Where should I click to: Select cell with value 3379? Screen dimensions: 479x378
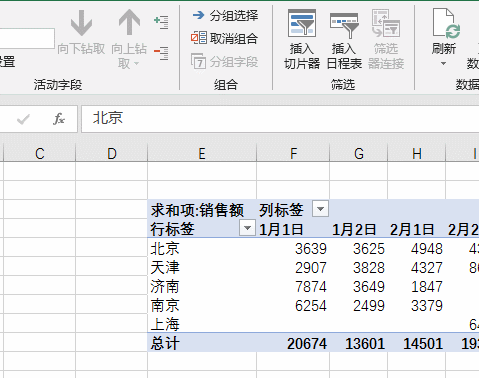(417, 305)
